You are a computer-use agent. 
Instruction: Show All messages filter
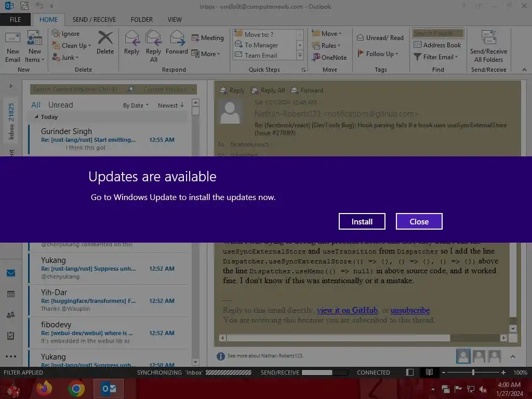point(36,105)
